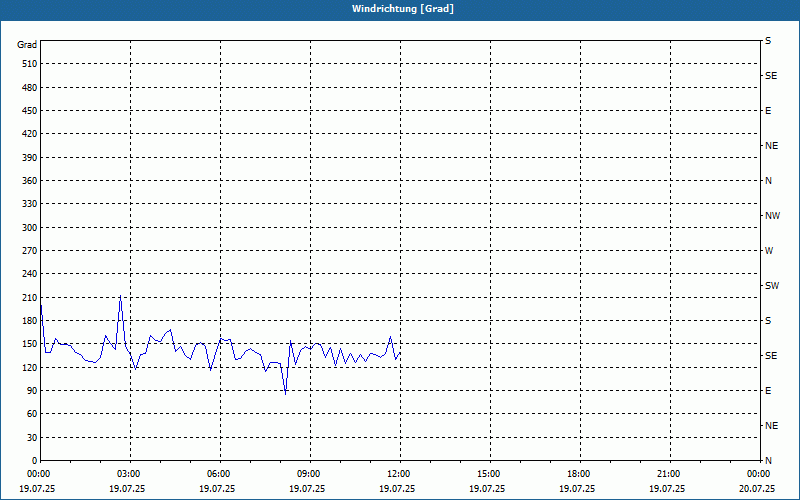800x500 pixels.
Task: Click the 21:00 time label
Action: (x=667, y=474)
